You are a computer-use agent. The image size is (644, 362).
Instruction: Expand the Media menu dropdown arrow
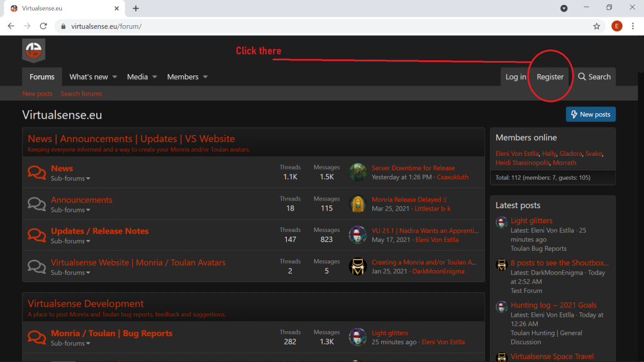coord(155,77)
